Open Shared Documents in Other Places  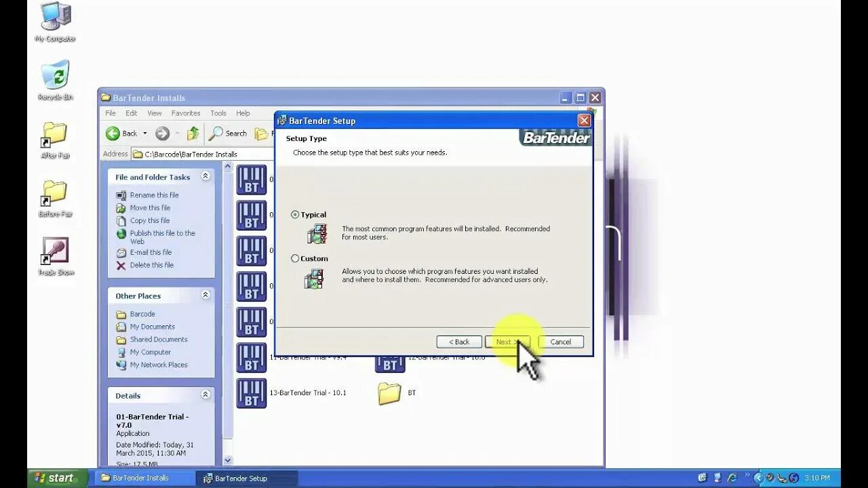(159, 340)
